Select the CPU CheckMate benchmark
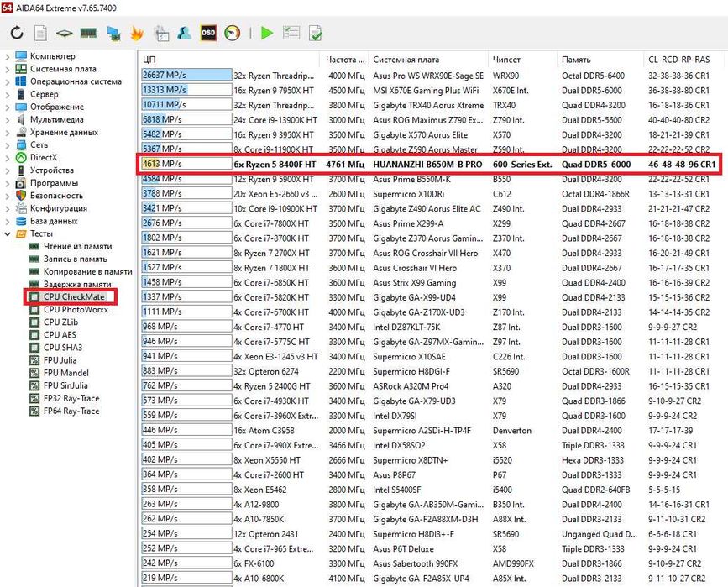The width and height of the screenshot is (728, 587). (x=74, y=296)
